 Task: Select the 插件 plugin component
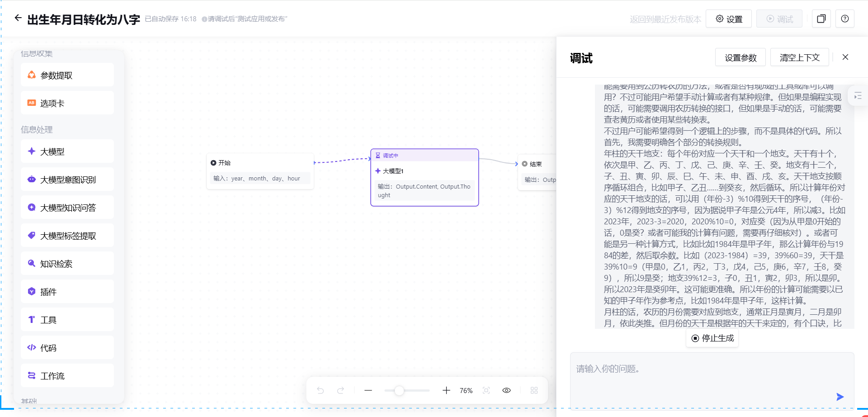(x=67, y=292)
